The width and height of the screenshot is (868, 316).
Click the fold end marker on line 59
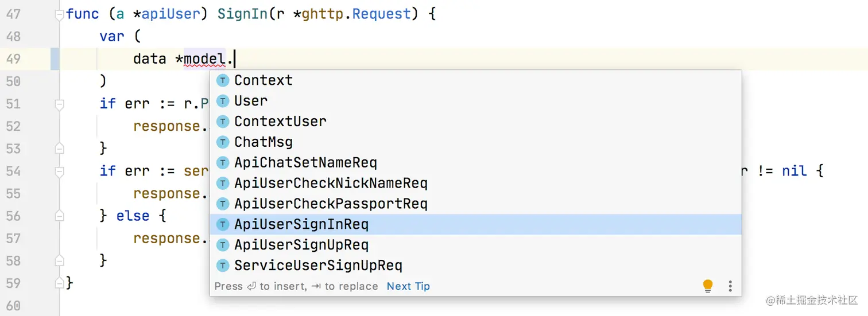pyautogui.click(x=59, y=283)
